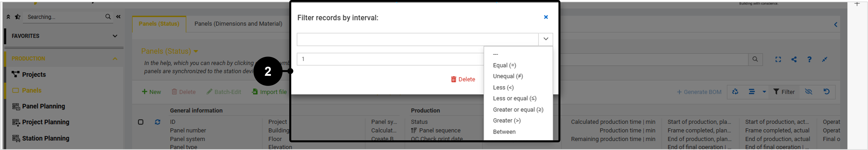Collapse the PRODUCTION section
Viewport: 868px width, 150px height.
coord(115,59)
